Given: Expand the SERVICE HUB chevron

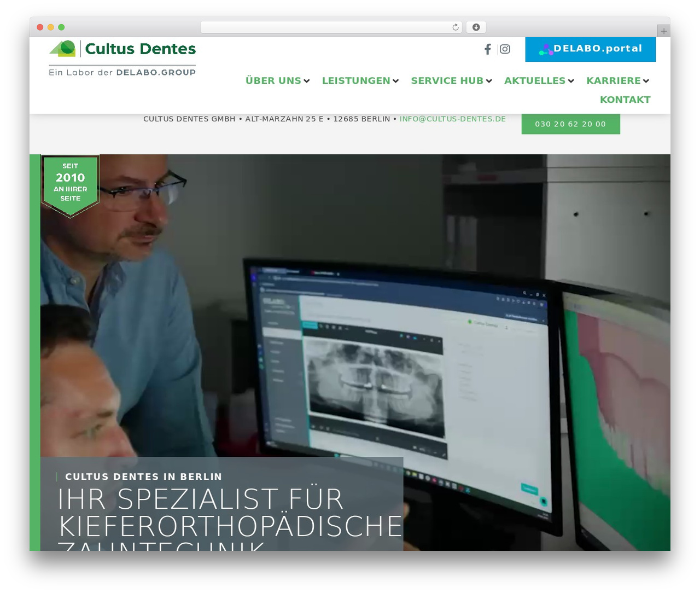Looking at the screenshot, I should [489, 81].
